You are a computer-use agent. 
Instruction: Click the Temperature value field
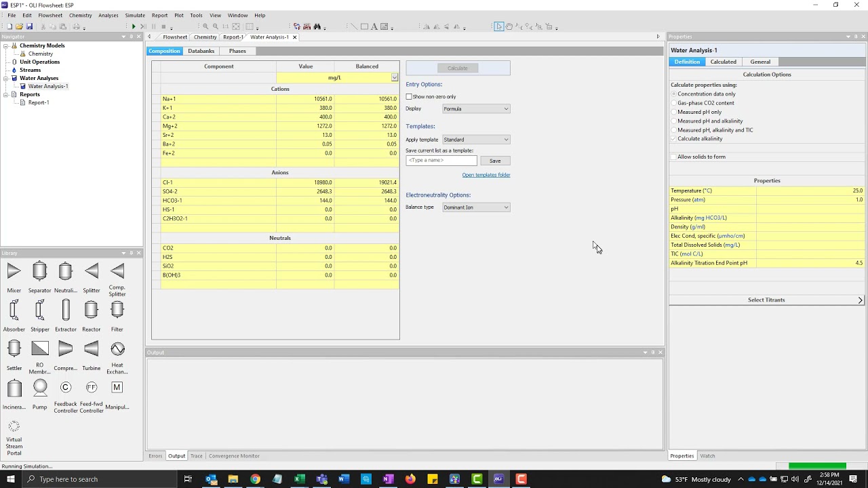[x=810, y=191]
